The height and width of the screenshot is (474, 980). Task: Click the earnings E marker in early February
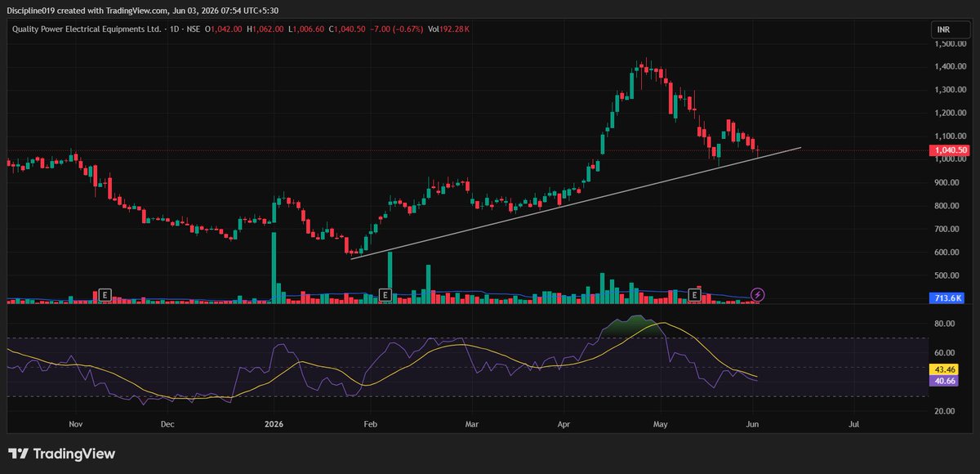[x=385, y=294]
